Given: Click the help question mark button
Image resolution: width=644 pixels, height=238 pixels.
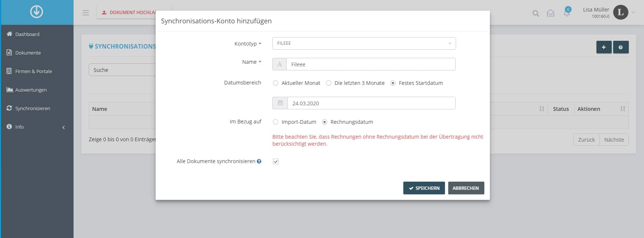Looking at the screenshot, I should [621, 47].
